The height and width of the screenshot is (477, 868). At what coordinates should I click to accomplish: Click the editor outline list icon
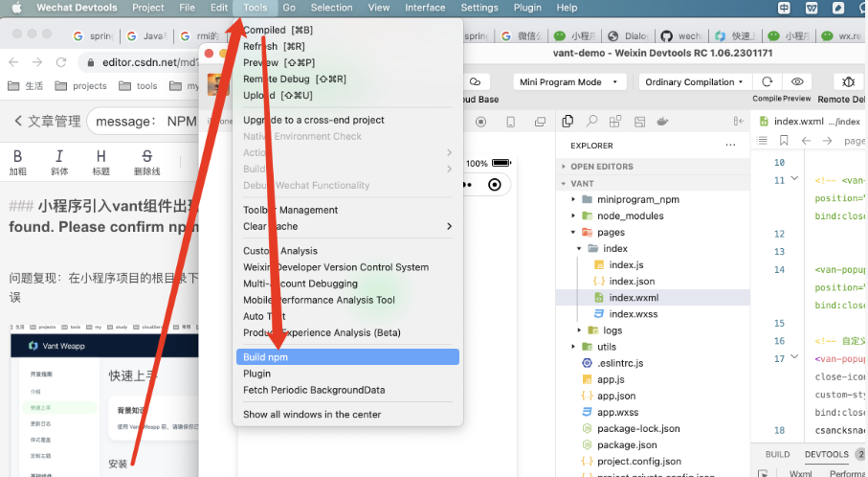pos(763,141)
